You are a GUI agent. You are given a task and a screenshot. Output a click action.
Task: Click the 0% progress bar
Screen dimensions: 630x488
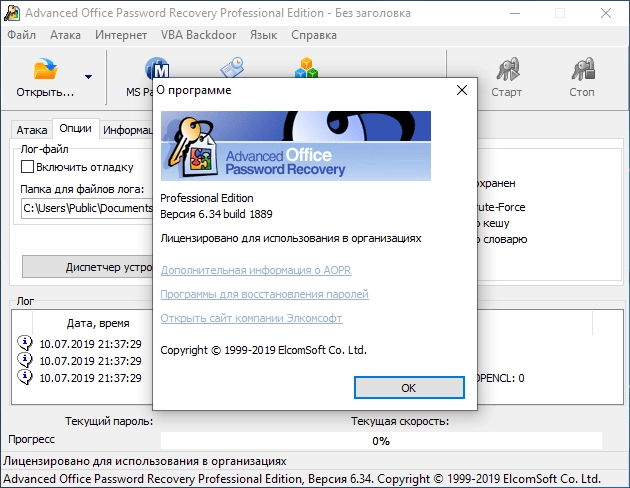pos(381,441)
